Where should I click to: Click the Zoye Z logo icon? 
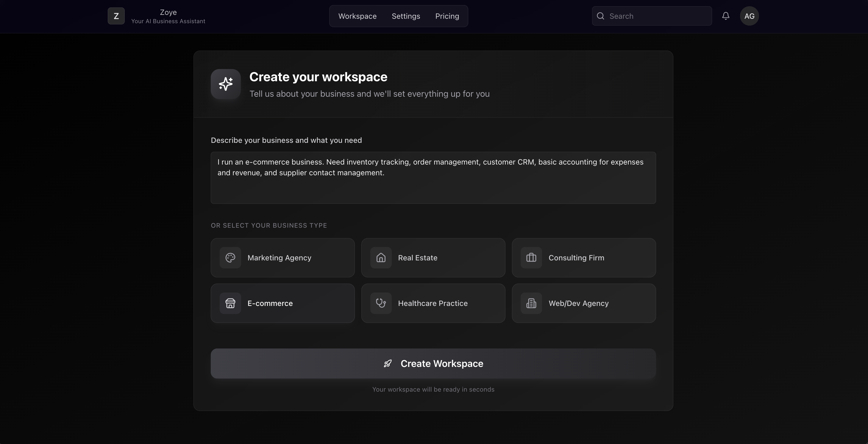tap(116, 16)
